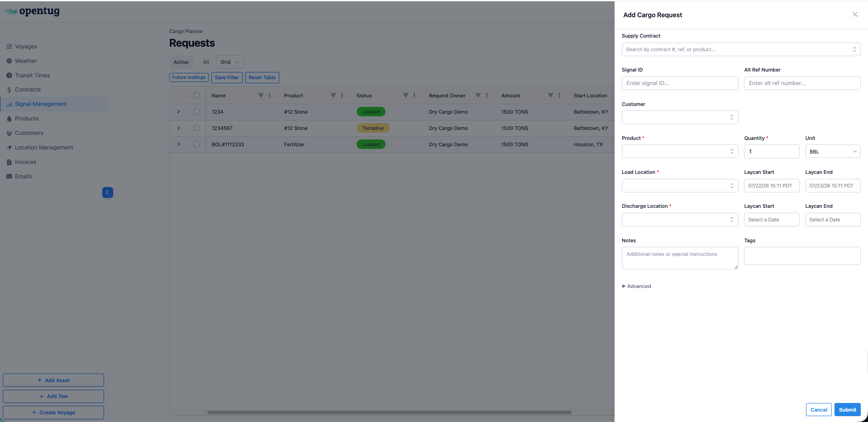Cancel the Add Cargo Request form
Screen dimensions: 868x422
(819, 410)
